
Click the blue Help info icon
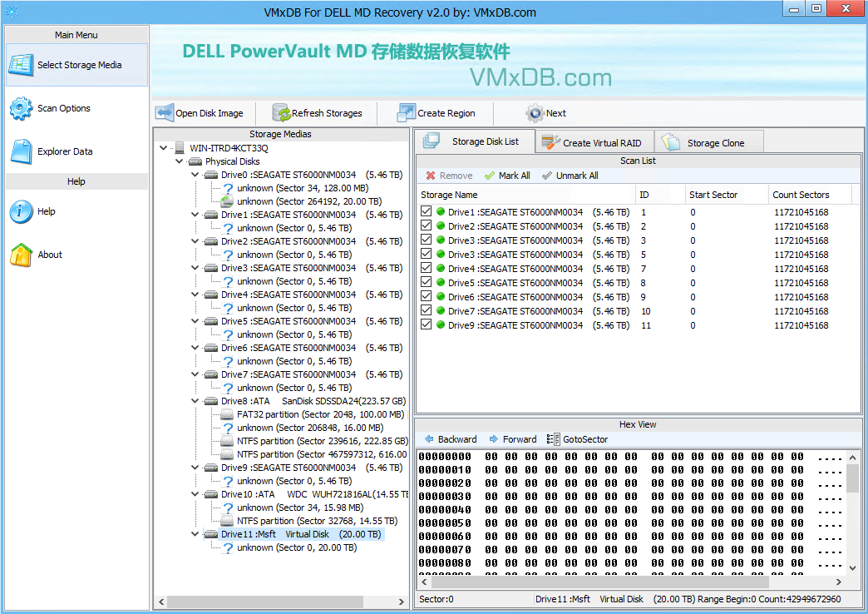coord(21,211)
